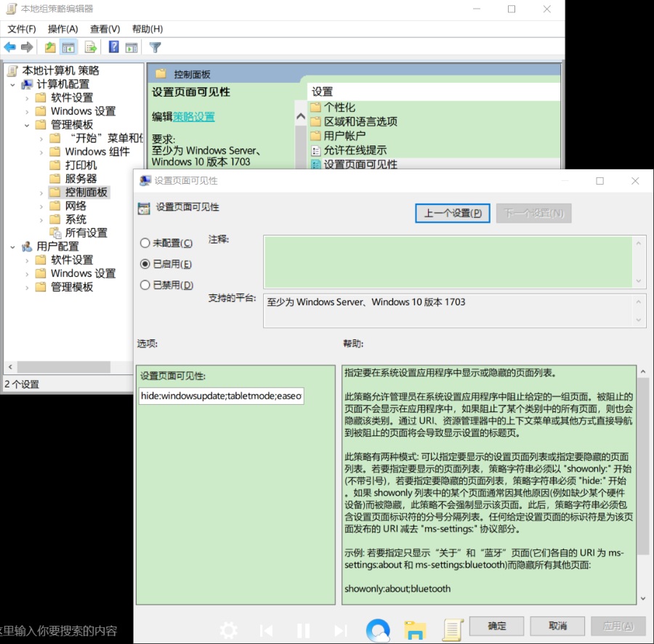Click the left arrow of the tree scrollbar

click(10, 367)
